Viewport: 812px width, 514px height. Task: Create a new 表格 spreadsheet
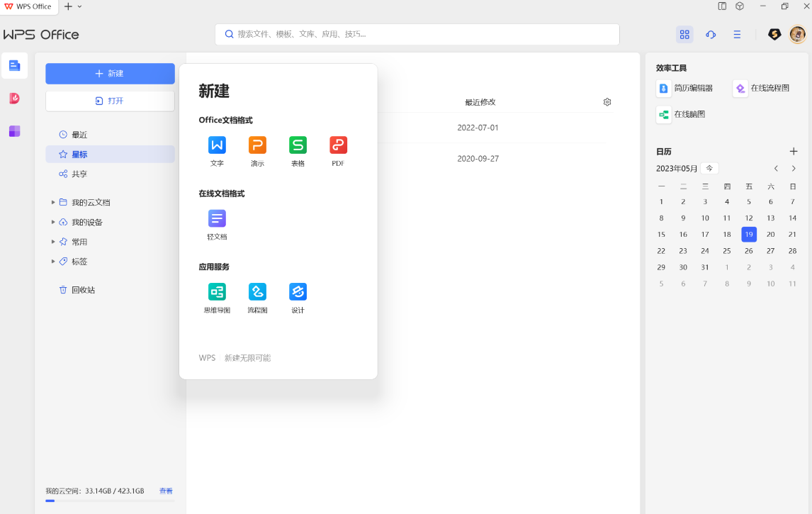pos(298,151)
